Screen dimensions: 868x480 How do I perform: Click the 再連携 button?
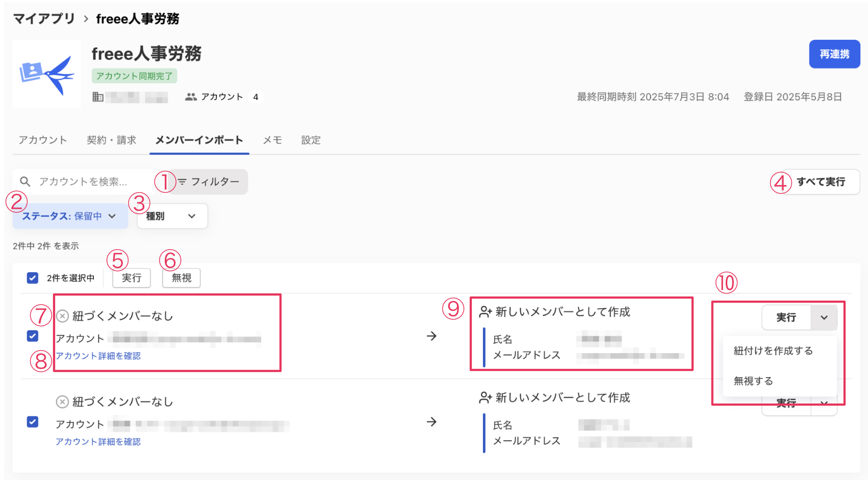coord(834,54)
